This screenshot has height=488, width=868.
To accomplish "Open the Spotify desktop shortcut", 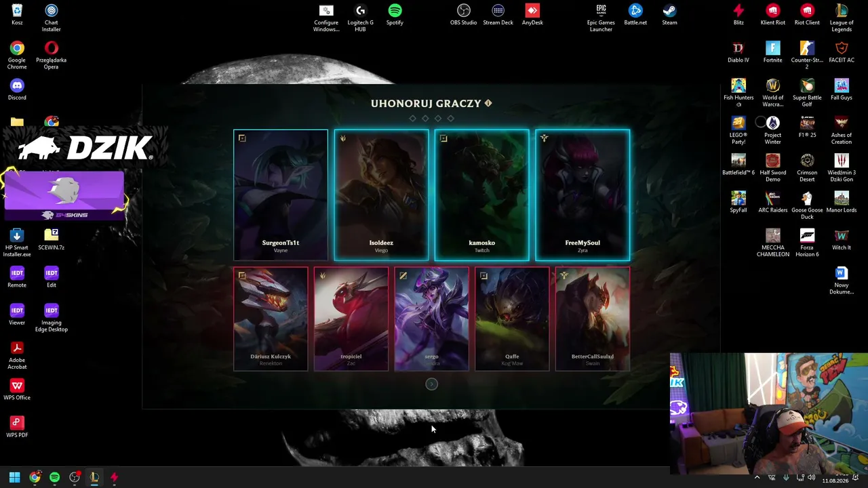I will pos(395,14).
